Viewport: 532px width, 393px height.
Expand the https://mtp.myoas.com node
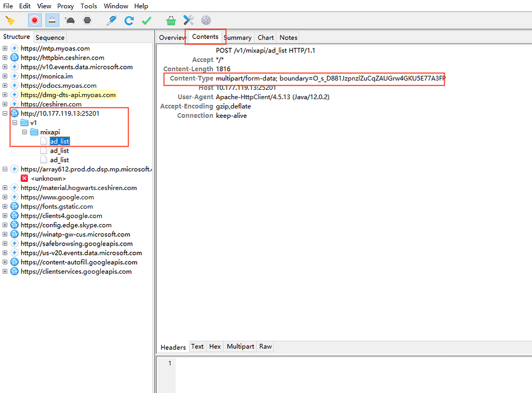(5, 48)
